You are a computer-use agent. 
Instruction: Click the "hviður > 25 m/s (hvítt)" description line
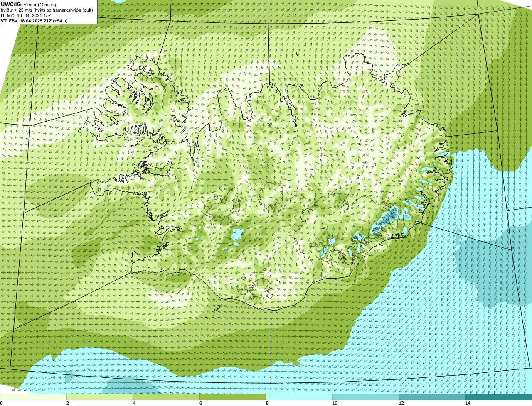pos(47,10)
